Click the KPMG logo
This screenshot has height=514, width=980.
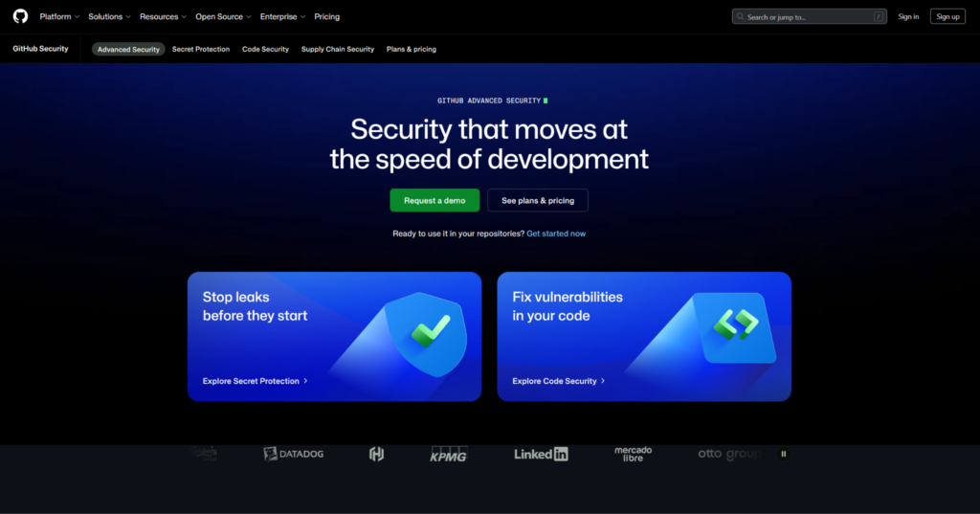[x=449, y=455]
